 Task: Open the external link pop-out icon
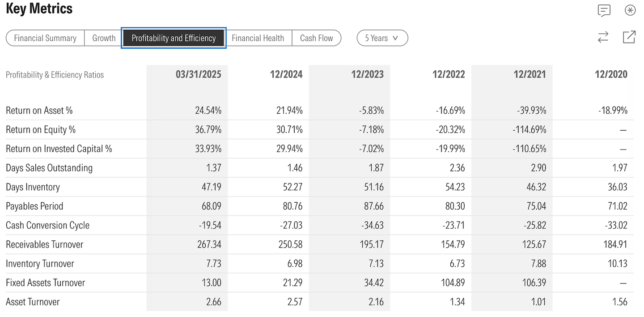629,37
